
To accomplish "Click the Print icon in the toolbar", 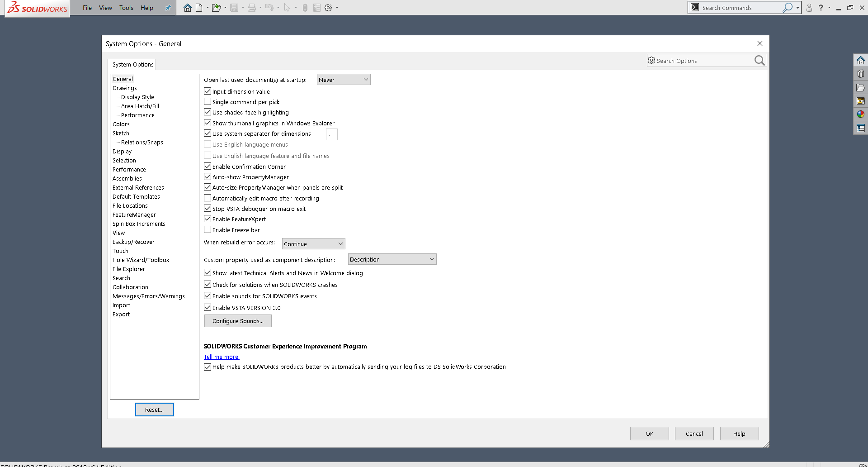I will pyautogui.click(x=252, y=8).
